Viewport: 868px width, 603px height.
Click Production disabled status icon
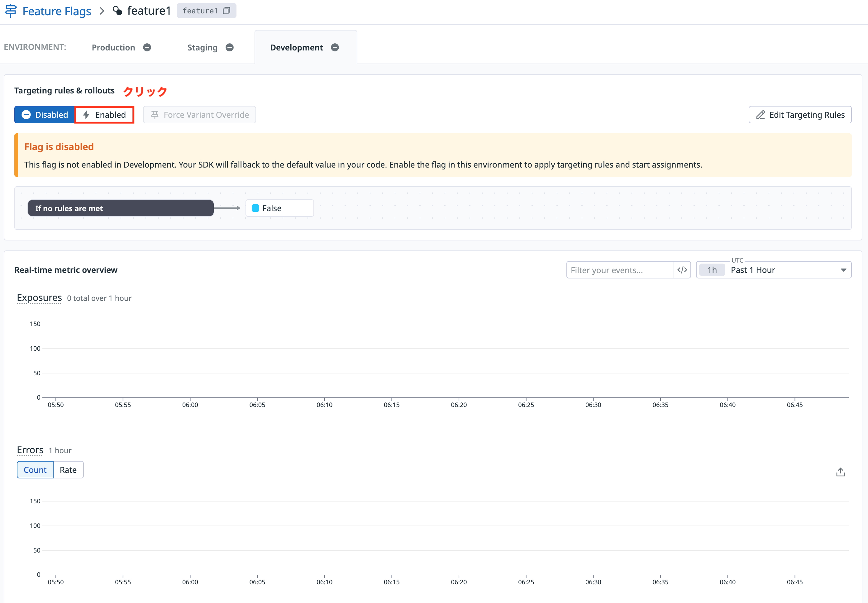tap(147, 48)
